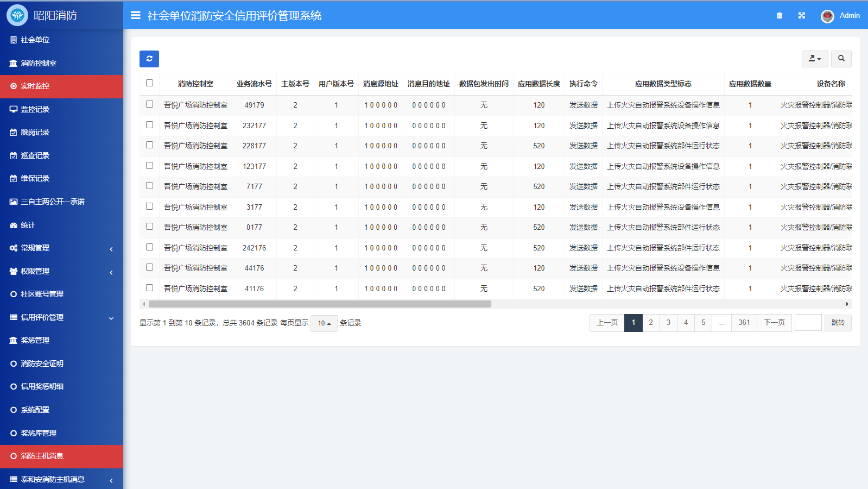Toggle the fullscreen icon in the header
Viewport: 868px width, 489px height.
point(802,15)
